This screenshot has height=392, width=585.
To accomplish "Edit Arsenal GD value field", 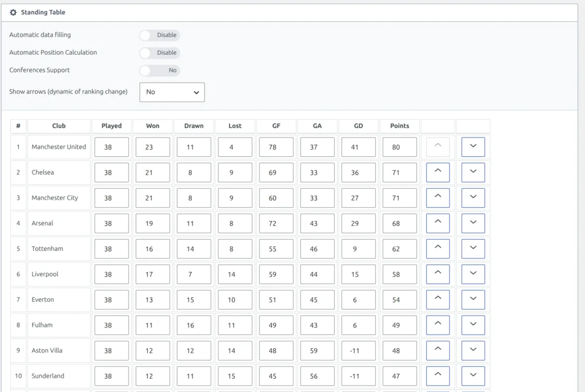I will pyautogui.click(x=359, y=223).
